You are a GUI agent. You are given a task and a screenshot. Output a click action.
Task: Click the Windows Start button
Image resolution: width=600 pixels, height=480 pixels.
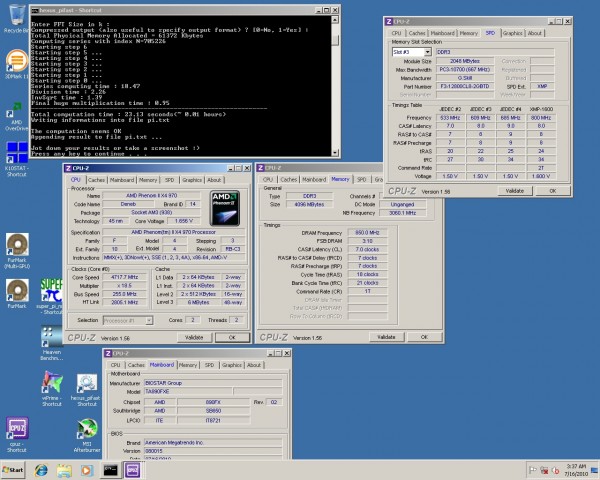(15, 470)
